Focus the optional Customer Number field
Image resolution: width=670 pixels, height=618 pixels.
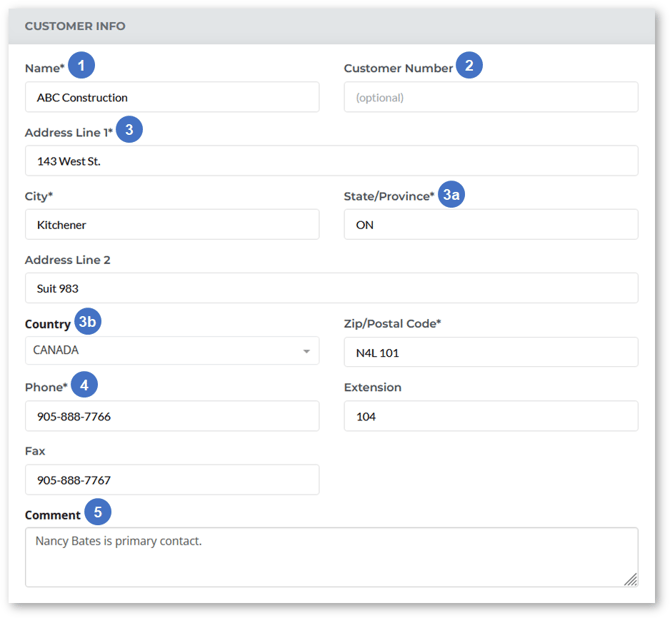(490, 98)
